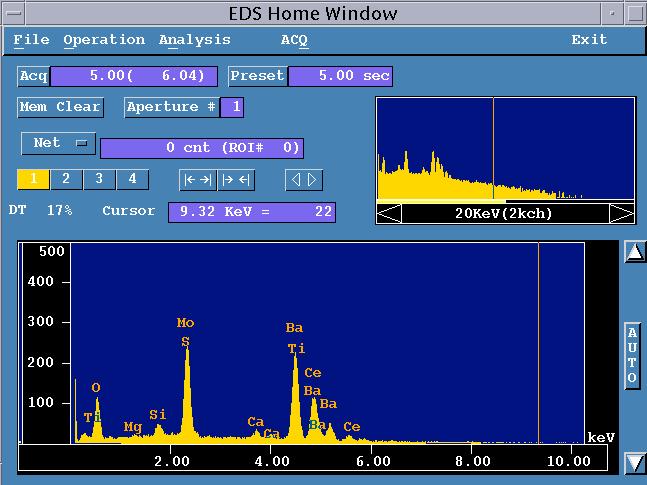Click the 10.00 keV axis label
Viewport: 647px width, 485px height.
[568, 461]
